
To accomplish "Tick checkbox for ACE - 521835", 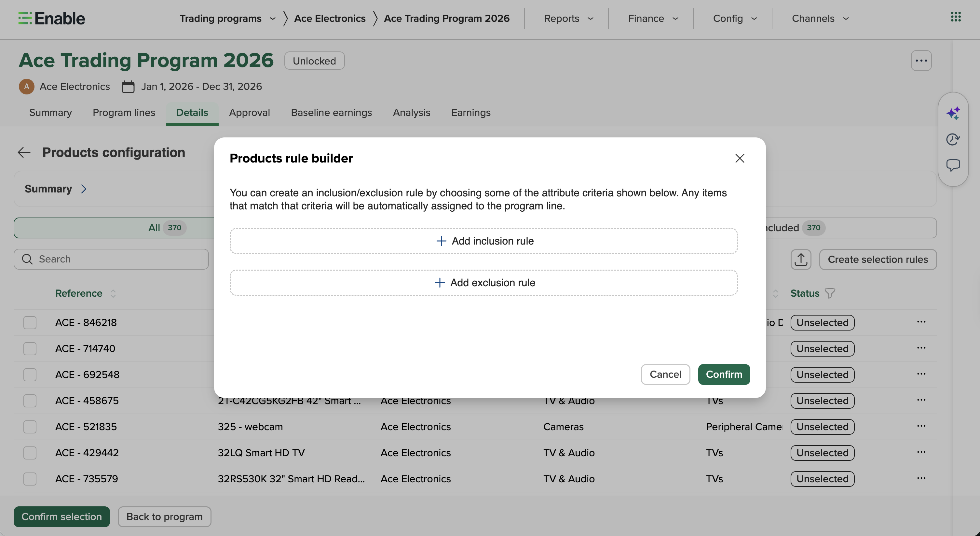I will (x=30, y=427).
